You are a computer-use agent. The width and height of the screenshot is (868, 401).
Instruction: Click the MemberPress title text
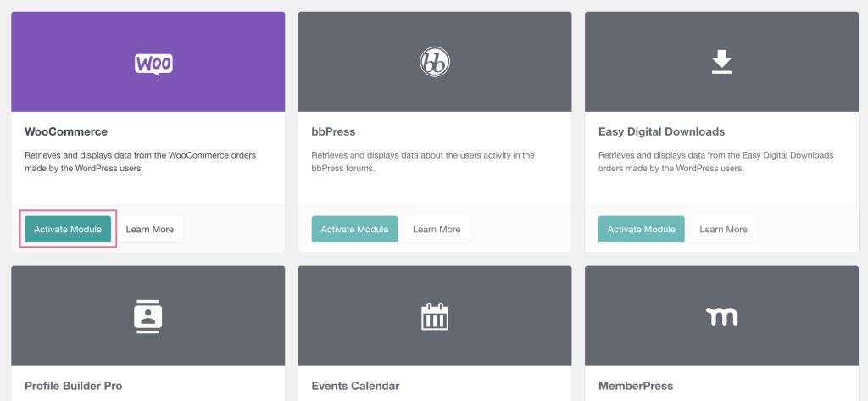tap(636, 386)
